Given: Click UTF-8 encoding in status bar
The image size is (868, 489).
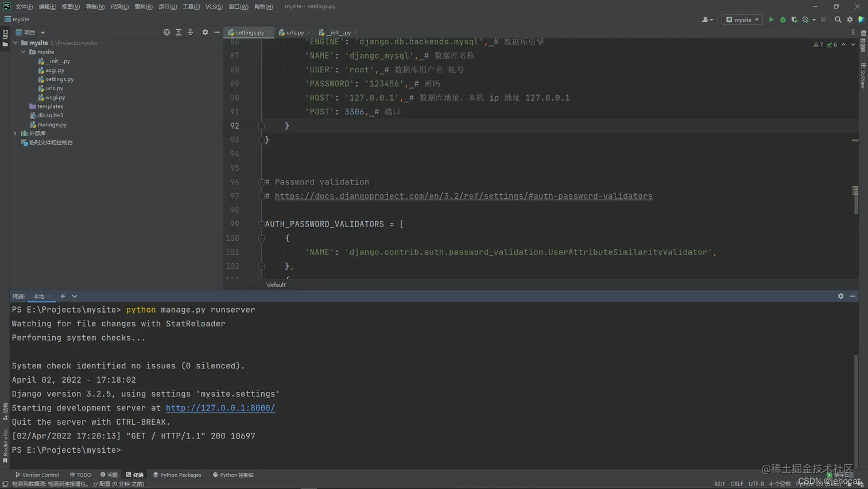Looking at the screenshot, I should pos(756,484).
